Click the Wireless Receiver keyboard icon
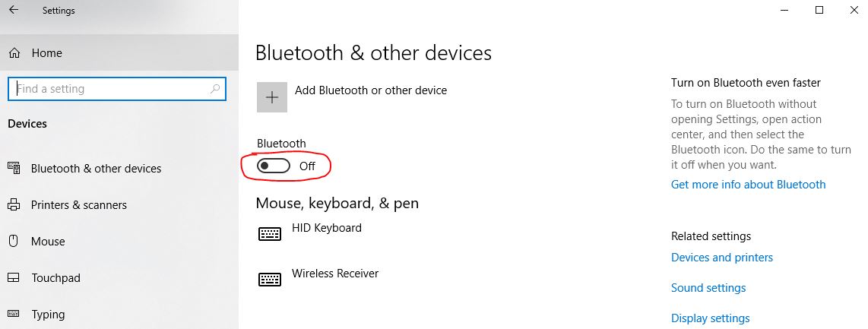868x329 pixels. 270,280
